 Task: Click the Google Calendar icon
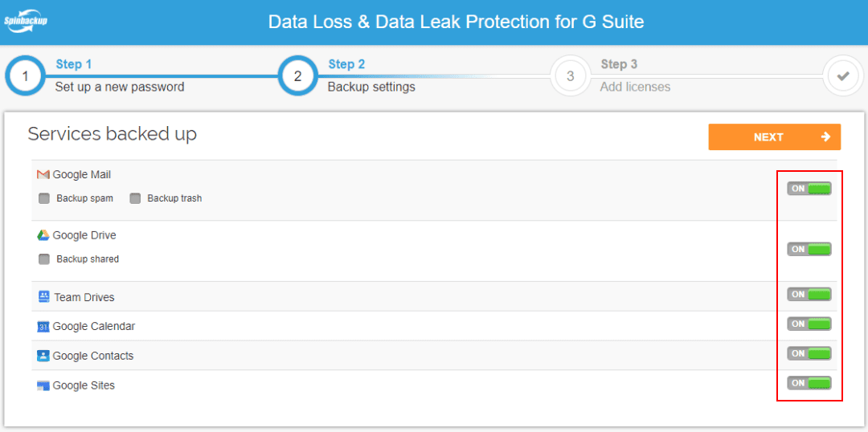point(43,327)
